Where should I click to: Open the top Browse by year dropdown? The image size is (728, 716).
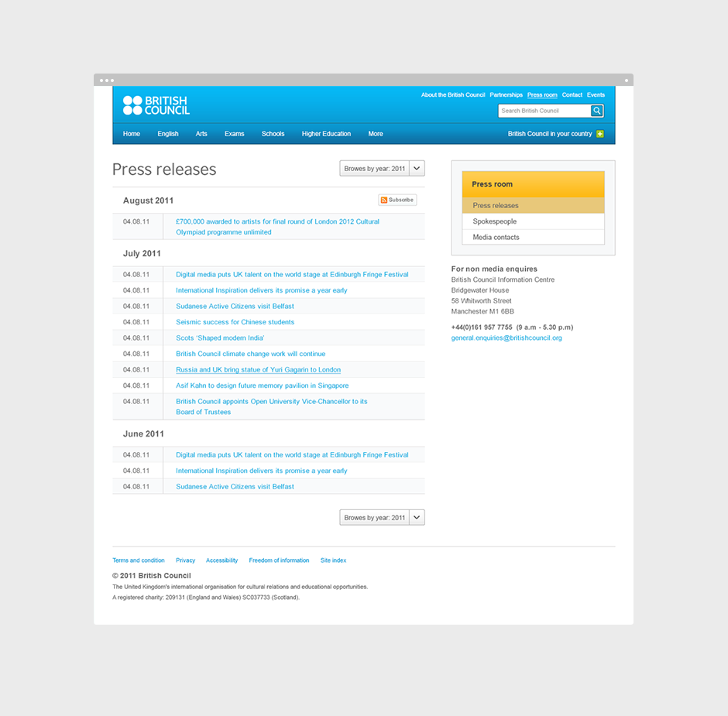(x=382, y=168)
